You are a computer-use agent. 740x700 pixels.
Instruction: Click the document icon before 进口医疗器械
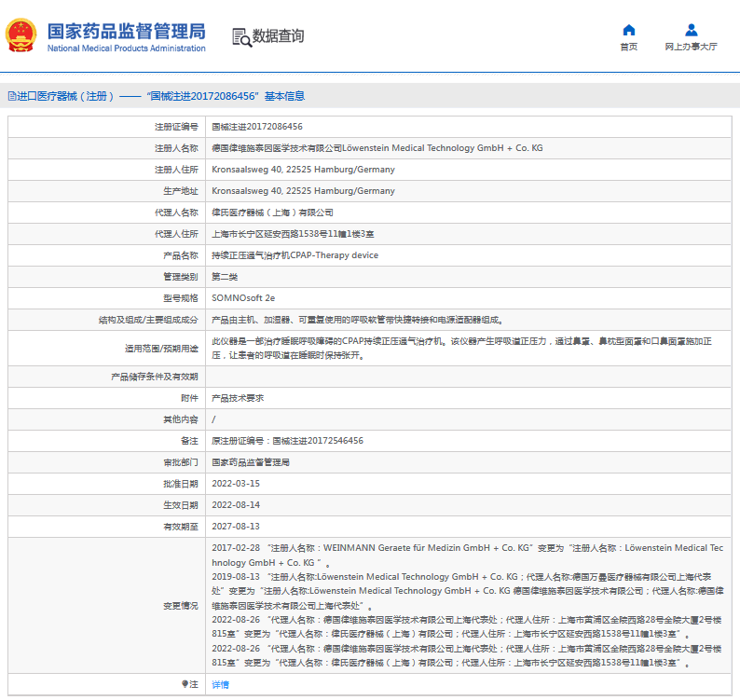[12, 96]
